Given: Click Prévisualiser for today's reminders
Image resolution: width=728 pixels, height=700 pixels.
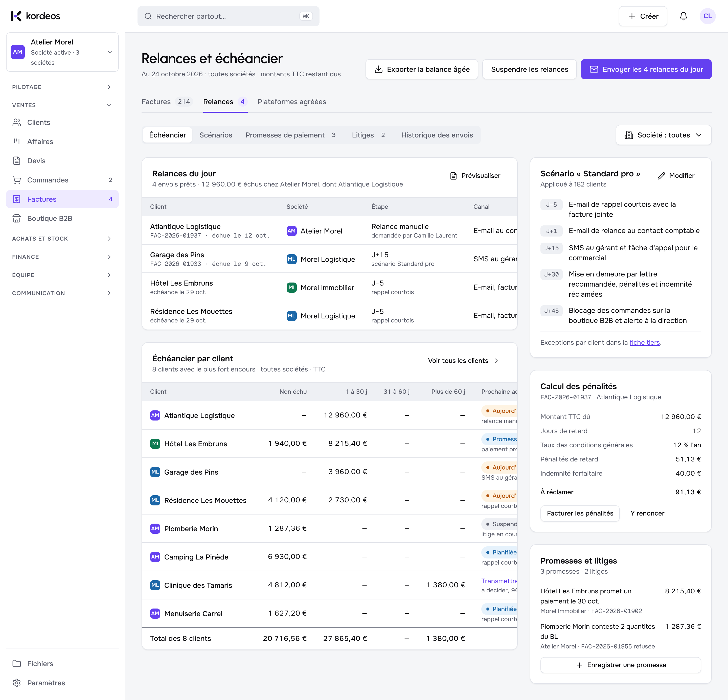Looking at the screenshot, I should [x=475, y=176].
